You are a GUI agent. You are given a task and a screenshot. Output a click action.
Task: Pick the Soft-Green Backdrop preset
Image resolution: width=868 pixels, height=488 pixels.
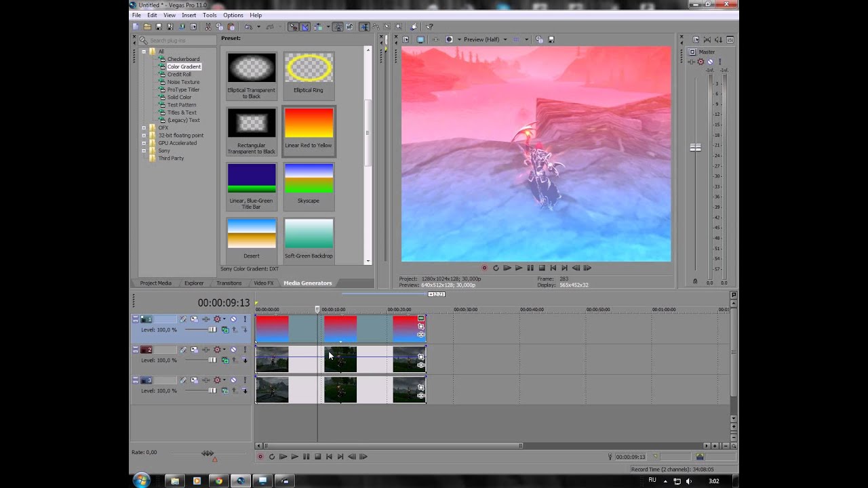[x=309, y=239]
